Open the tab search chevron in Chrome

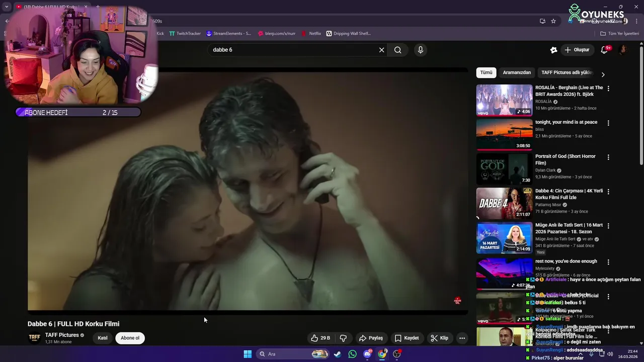pos(7,7)
